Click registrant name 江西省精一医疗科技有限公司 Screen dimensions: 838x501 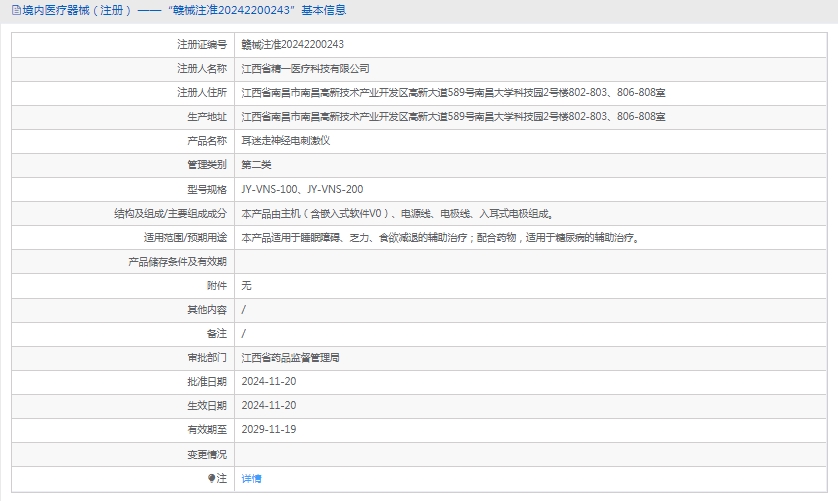point(305,69)
